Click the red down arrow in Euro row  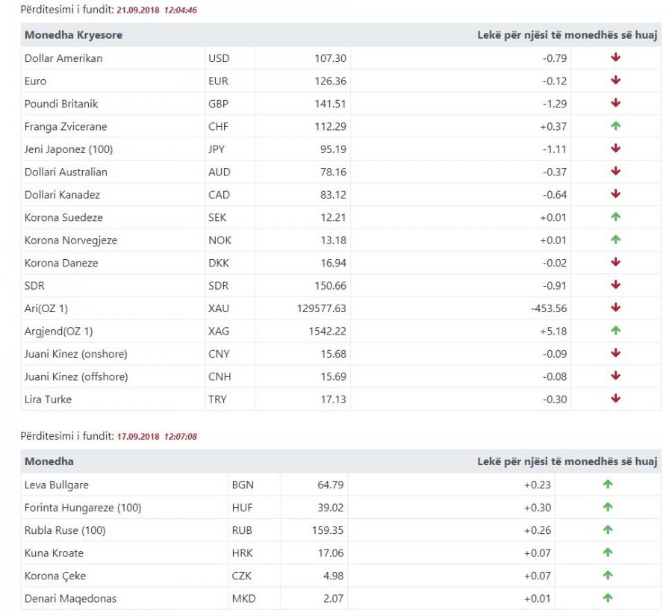click(615, 80)
